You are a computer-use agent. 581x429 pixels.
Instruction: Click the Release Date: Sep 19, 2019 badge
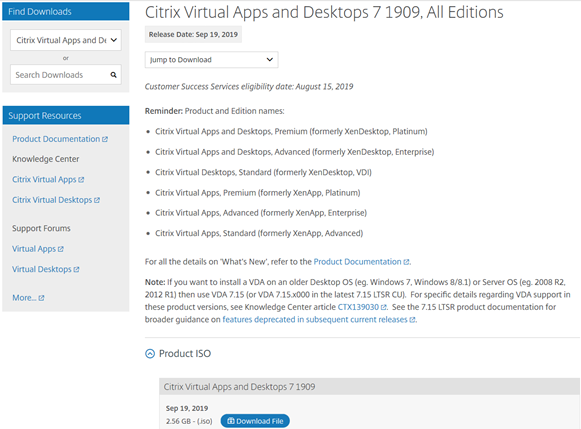click(x=193, y=34)
